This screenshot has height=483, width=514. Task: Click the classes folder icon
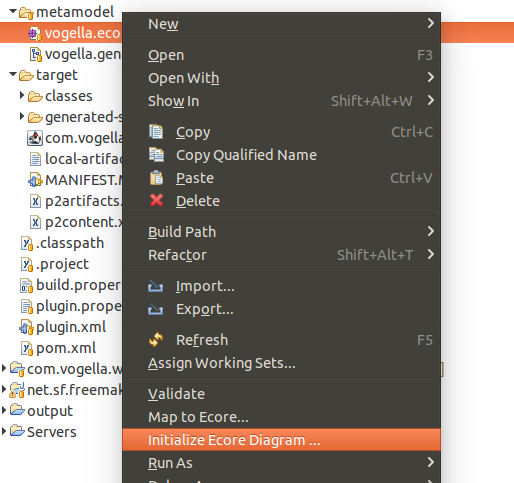click(x=35, y=96)
